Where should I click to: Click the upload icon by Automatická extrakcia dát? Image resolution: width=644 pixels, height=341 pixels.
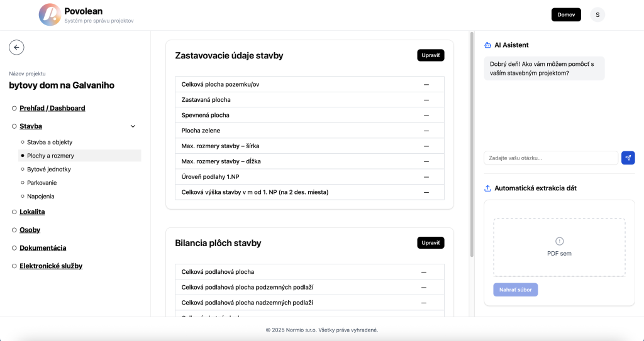pyautogui.click(x=487, y=188)
